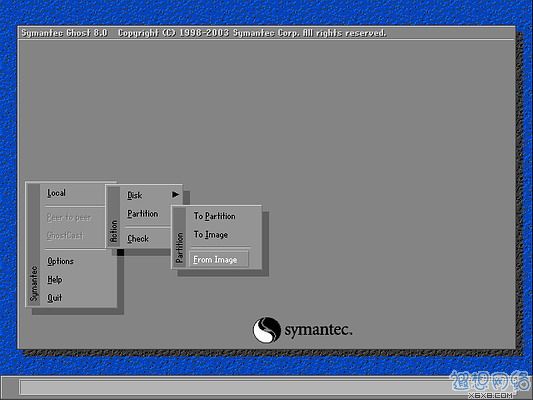Click the Symantec yin-yang logo icon
Viewport: 533px width, 400px height.
pyautogui.click(x=266, y=330)
